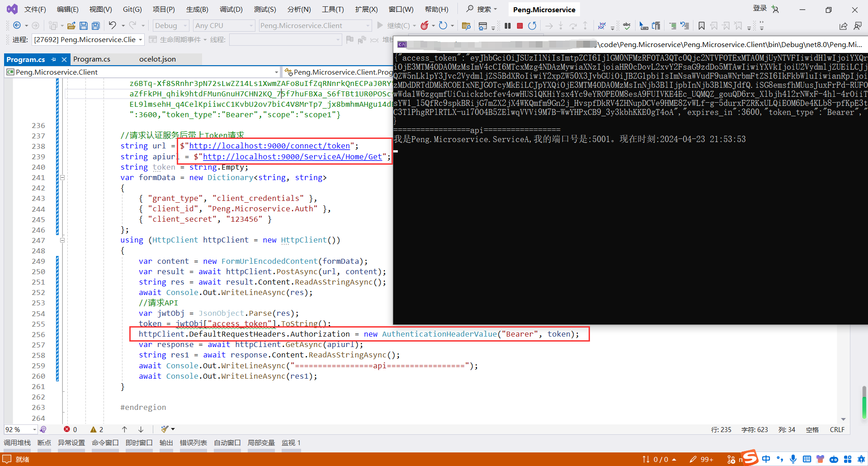Screen dimensions: 868x466
Task: Click the Sogou input method S icon
Action: pyautogui.click(x=750, y=457)
